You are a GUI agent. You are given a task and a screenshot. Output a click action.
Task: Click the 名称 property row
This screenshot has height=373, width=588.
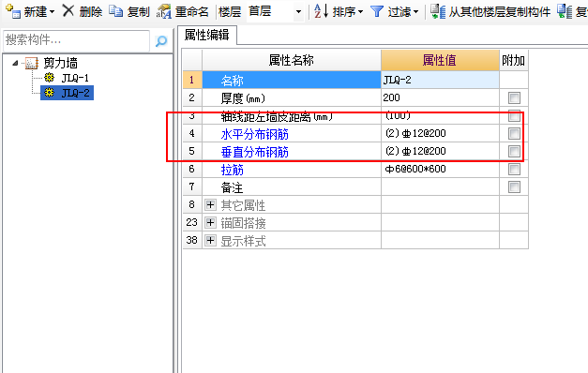[292, 80]
